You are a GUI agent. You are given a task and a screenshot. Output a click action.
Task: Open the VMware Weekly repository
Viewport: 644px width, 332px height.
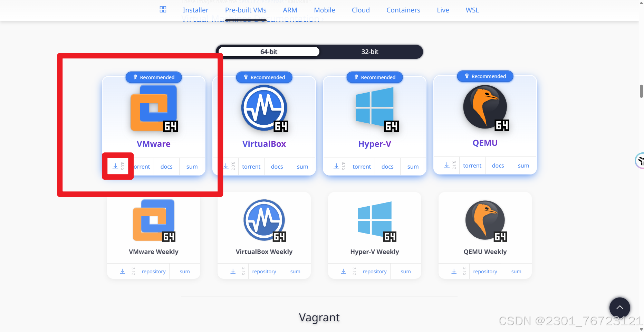click(154, 272)
